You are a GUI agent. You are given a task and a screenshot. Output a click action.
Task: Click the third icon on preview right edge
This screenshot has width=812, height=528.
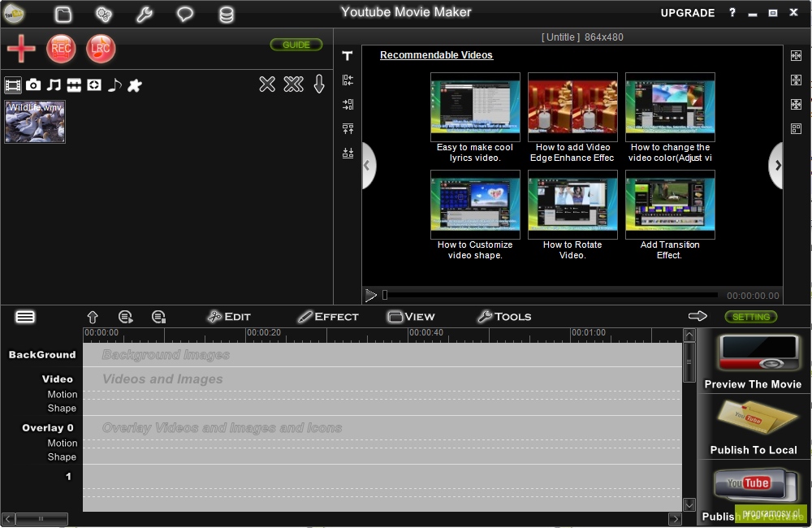pos(797,104)
